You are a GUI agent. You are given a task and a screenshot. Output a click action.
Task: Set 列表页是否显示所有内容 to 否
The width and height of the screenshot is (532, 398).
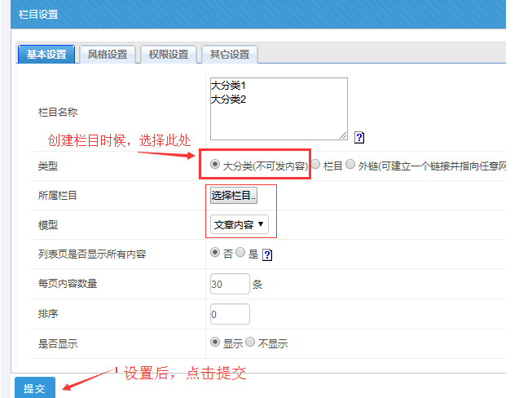215,254
